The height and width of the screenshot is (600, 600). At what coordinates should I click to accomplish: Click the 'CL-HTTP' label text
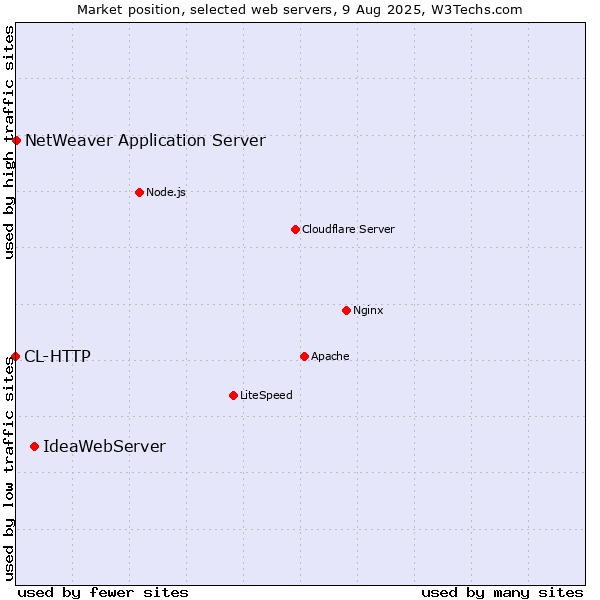click(x=57, y=356)
